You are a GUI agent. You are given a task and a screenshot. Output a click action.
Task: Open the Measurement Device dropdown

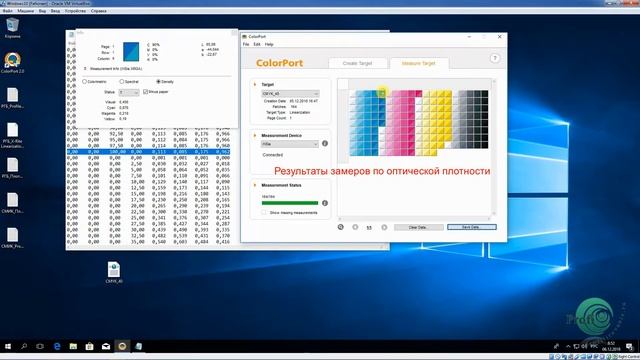click(290, 144)
